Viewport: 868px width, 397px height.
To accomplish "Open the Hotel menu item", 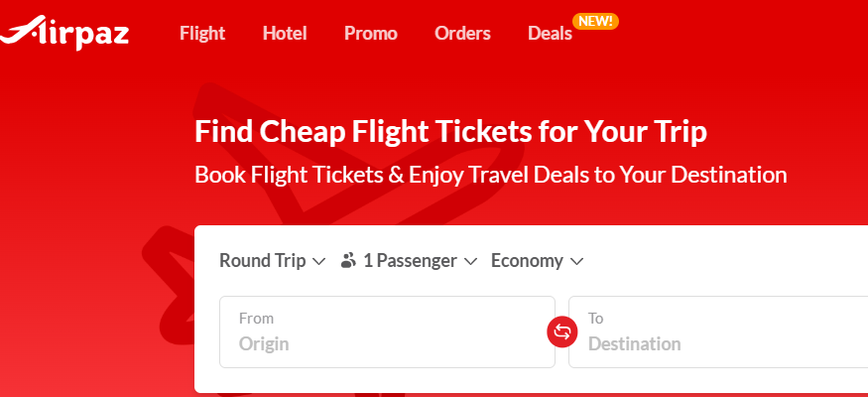I will click(x=285, y=34).
